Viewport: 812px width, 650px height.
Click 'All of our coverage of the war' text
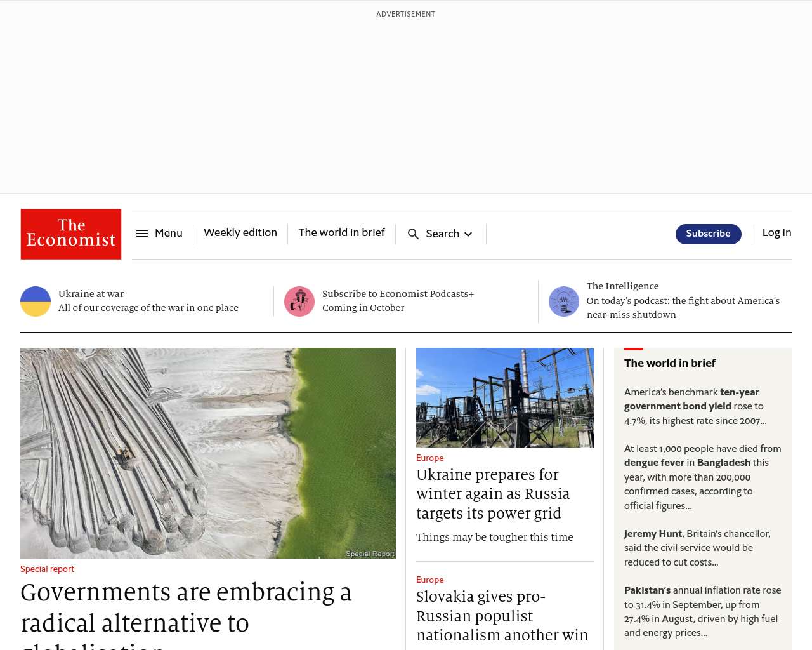[148, 308]
